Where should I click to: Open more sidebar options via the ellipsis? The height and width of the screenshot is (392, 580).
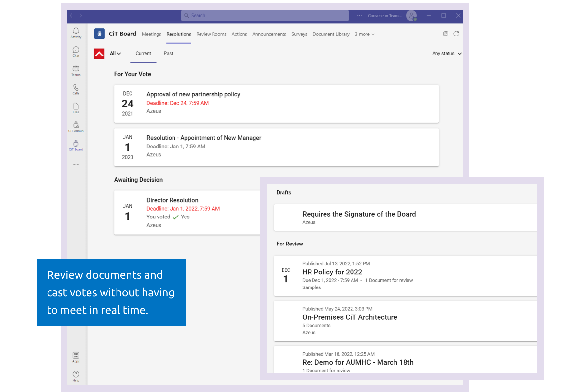[76, 164]
